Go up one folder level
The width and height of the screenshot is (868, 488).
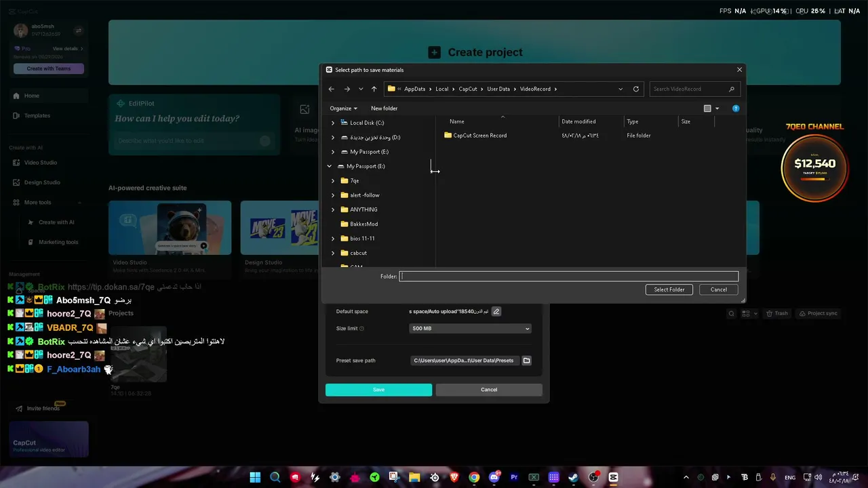pyautogui.click(x=374, y=89)
